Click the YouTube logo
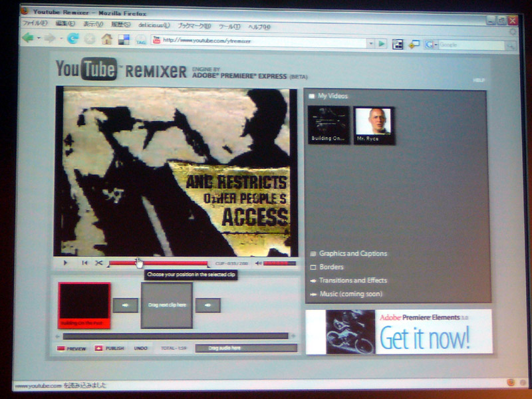Screen dimensions: 532x399 coord(87,69)
